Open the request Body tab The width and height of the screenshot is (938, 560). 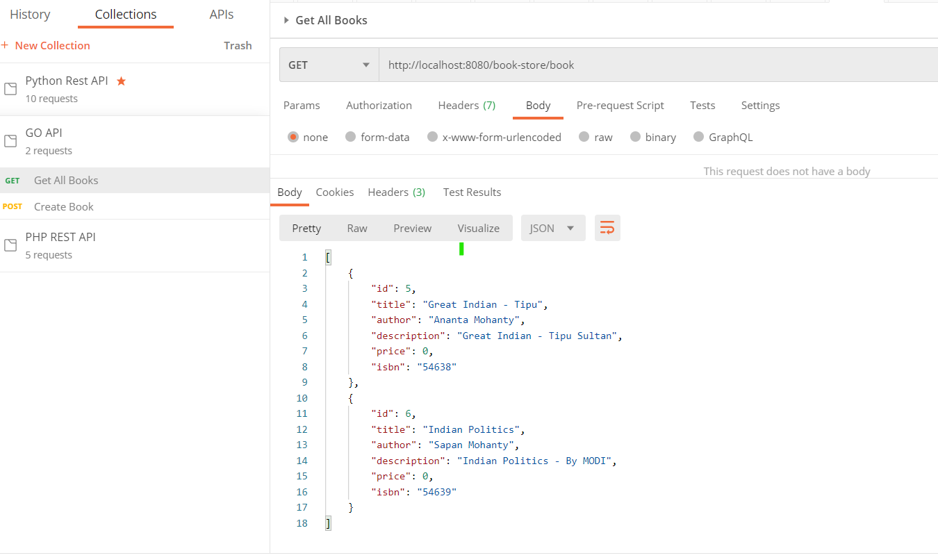[538, 105]
